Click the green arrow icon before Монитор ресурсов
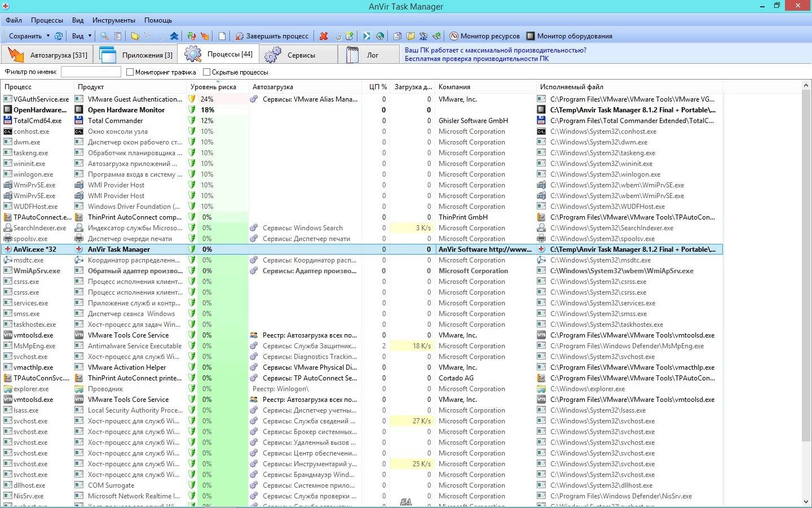 coord(436,36)
